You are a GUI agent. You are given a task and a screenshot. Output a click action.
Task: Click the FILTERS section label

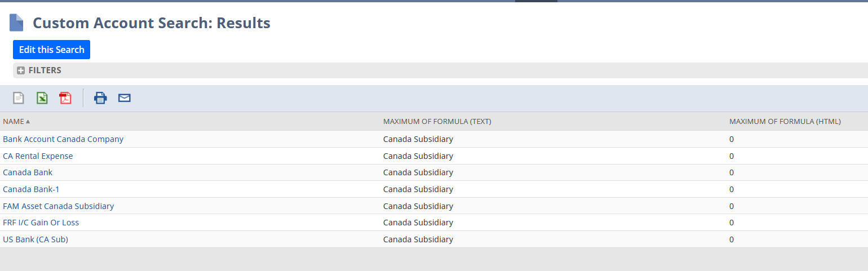[x=45, y=70]
